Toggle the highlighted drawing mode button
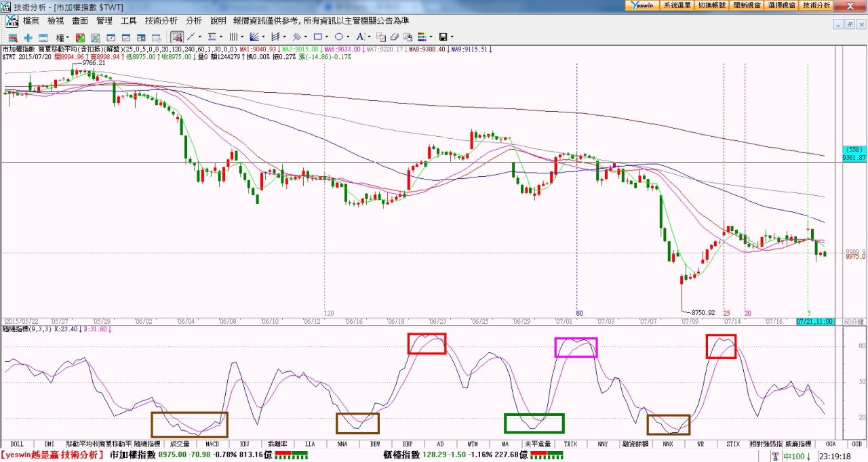The width and height of the screenshot is (868, 462). tap(176, 37)
